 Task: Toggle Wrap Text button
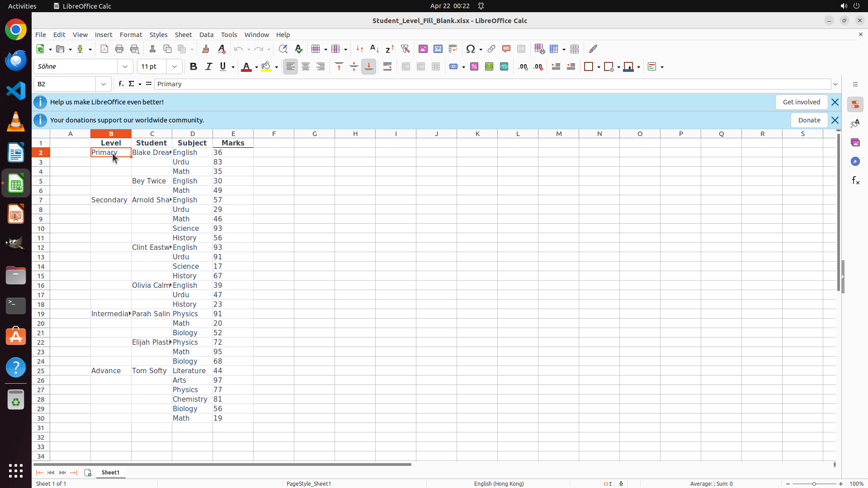tap(387, 67)
